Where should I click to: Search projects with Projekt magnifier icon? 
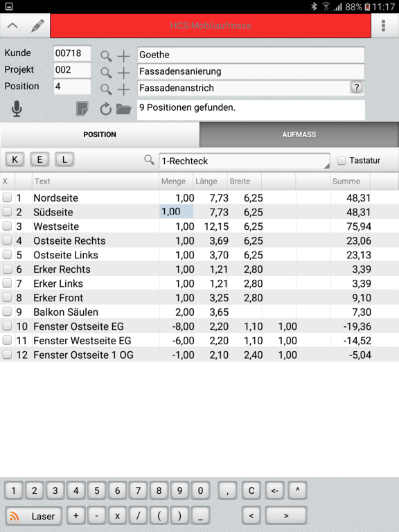pyautogui.click(x=106, y=73)
